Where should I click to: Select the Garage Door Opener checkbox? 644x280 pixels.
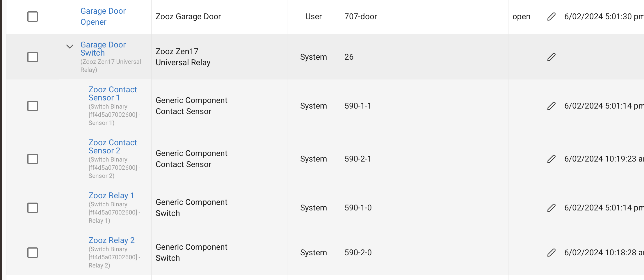(x=33, y=17)
